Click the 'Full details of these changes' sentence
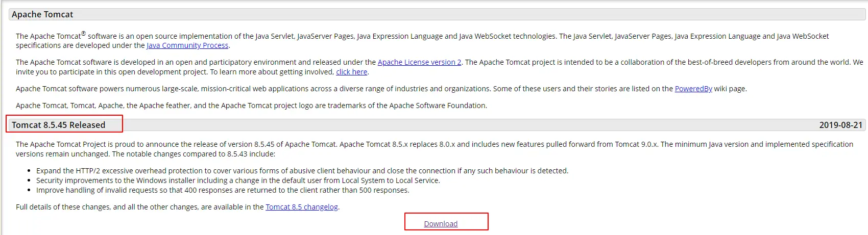This screenshot has width=868, height=235. 178,207
